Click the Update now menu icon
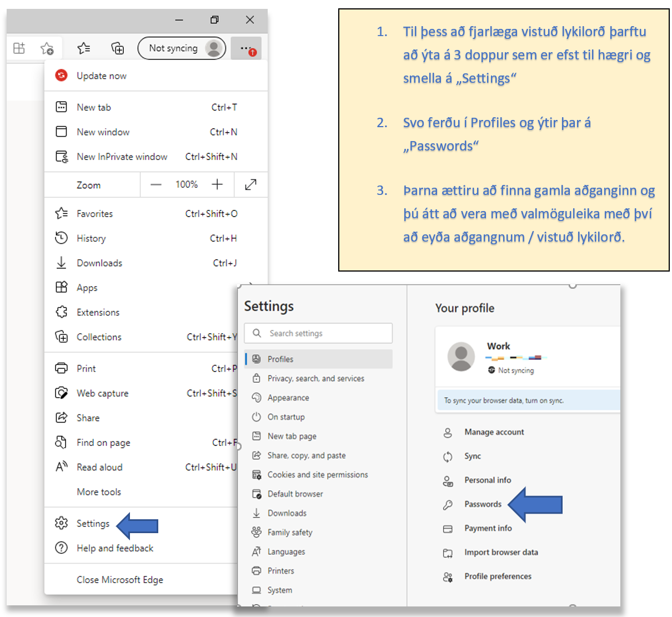 (62, 76)
